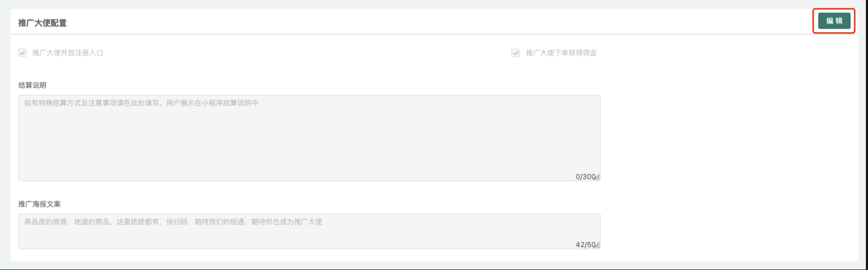Click the poster copy text 高品质的房源
Screen dimensions: 868x270
pos(46,222)
